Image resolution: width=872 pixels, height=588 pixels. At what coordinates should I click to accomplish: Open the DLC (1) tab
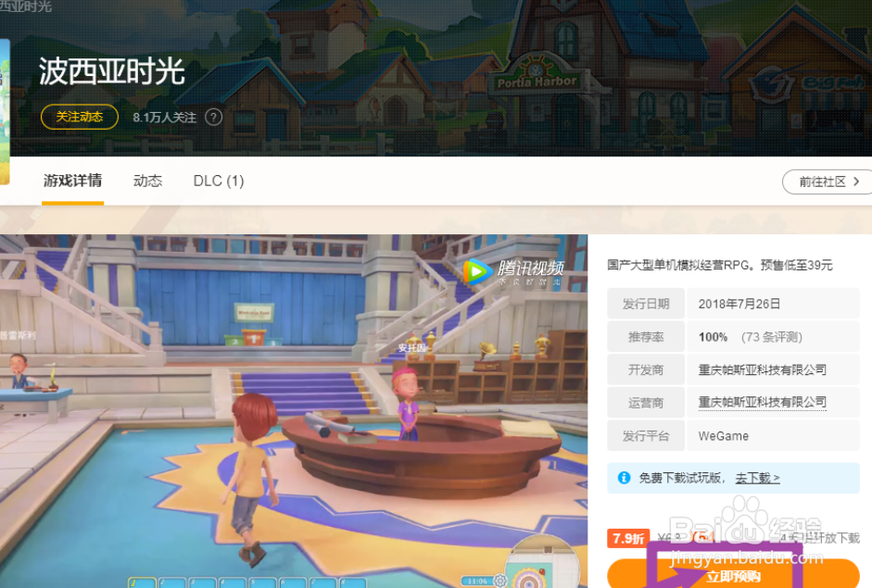point(219,181)
